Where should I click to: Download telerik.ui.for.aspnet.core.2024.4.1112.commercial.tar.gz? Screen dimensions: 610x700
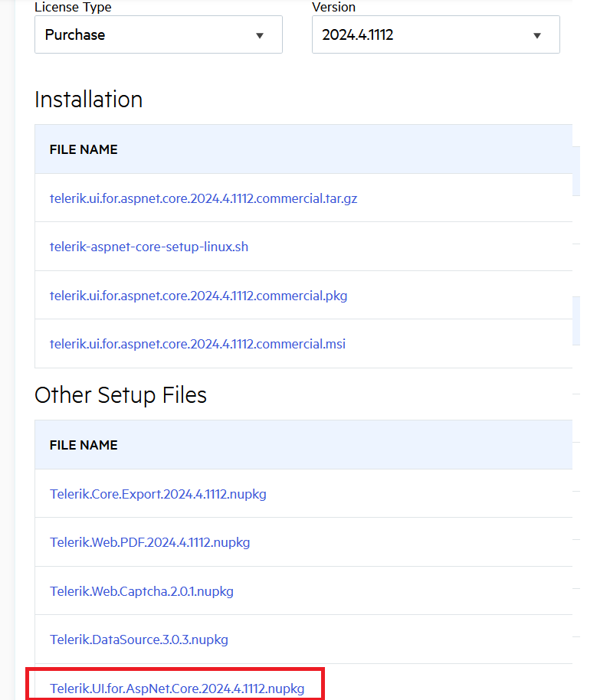tap(203, 198)
